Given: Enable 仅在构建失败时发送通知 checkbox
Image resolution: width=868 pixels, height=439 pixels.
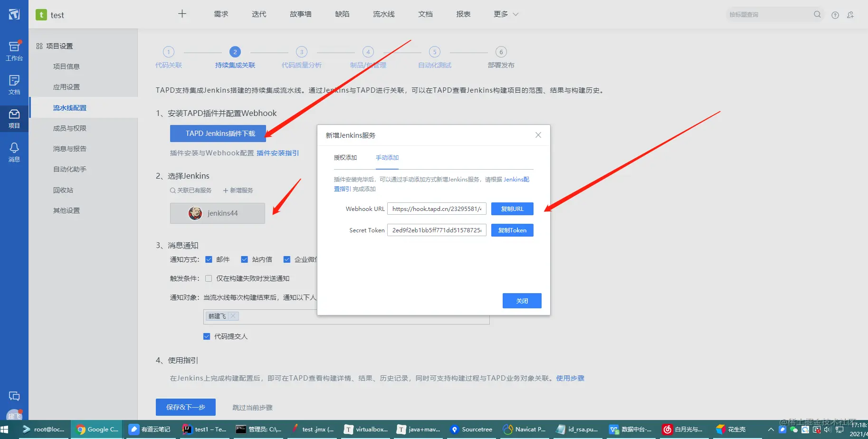Looking at the screenshot, I should pos(209,278).
